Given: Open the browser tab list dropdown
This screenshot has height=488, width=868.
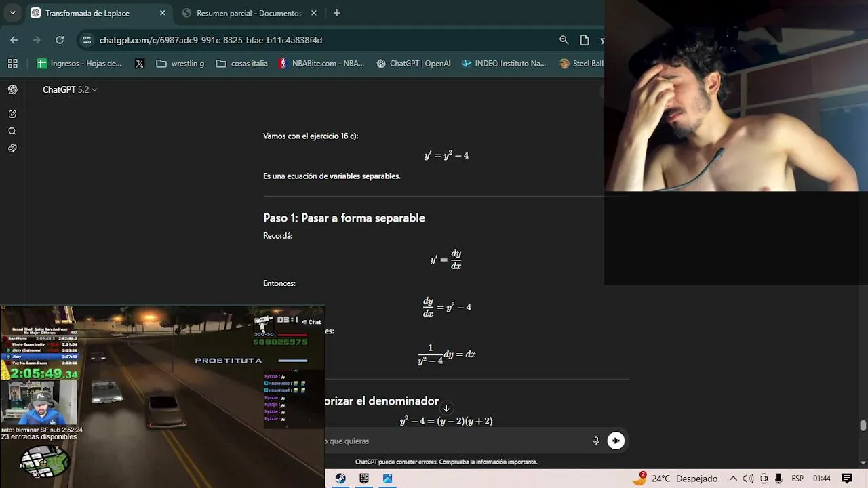Looking at the screenshot, I should click(12, 13).
